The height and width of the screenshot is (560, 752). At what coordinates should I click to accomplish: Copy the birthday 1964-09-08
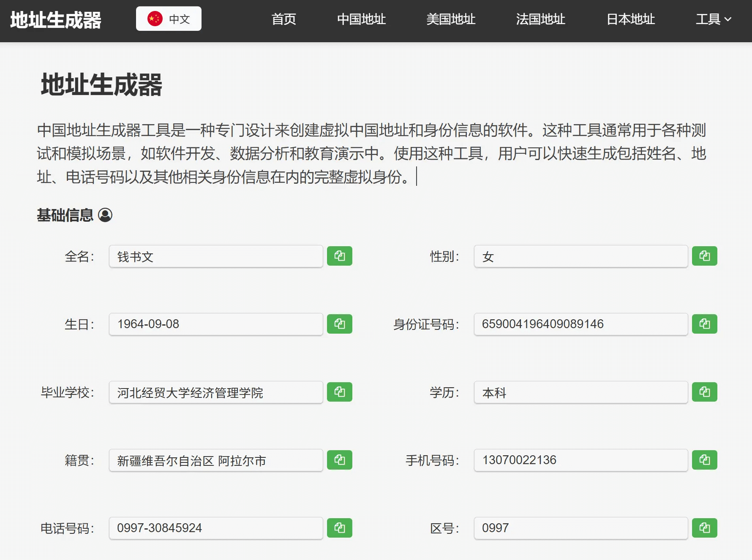[339, 324]
